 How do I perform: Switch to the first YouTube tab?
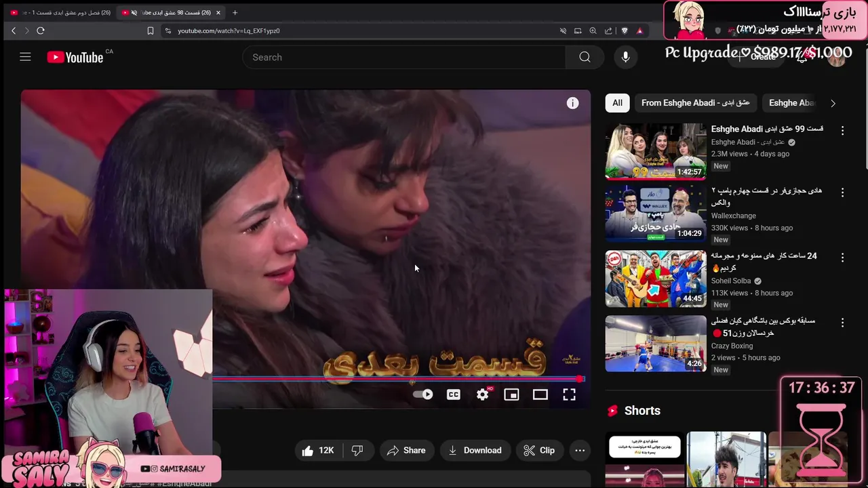pos(61,12)
